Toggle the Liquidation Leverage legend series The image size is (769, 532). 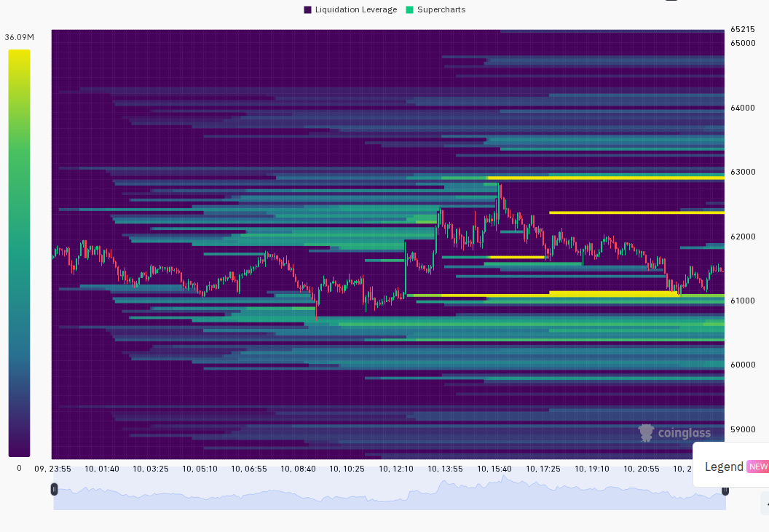350,9
